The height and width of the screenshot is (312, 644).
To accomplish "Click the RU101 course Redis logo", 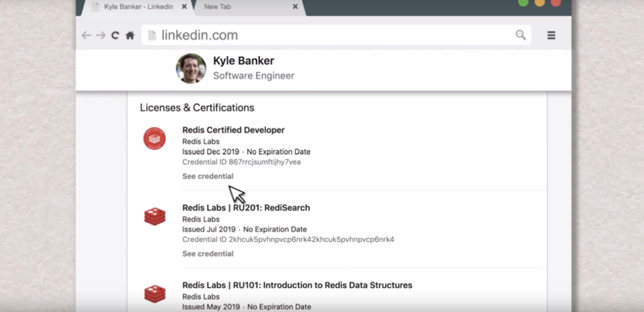I will coord(155,294).
